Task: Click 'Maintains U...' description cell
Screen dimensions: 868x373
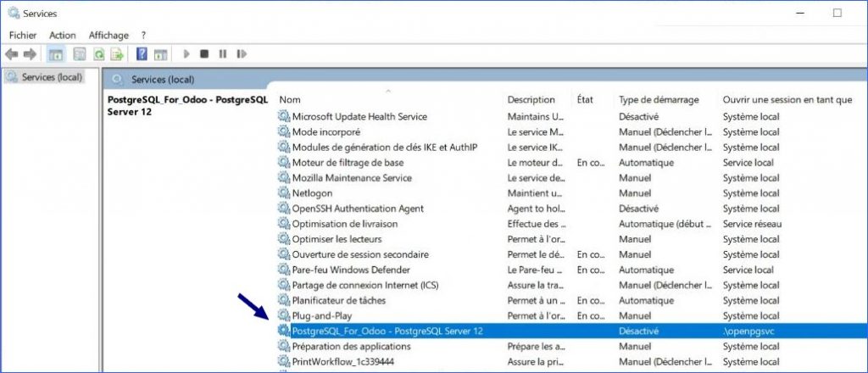Action: (536, 116)
